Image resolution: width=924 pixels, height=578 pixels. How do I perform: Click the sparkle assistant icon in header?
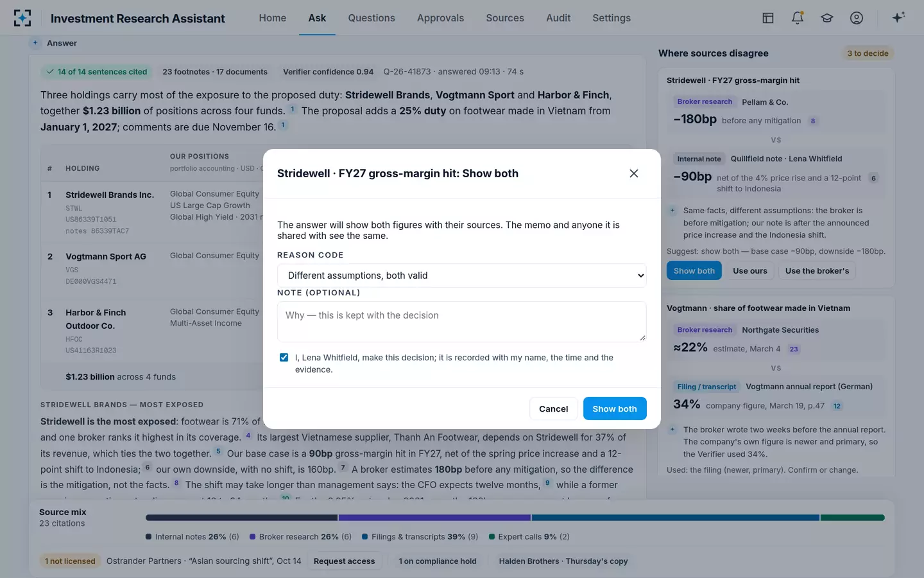click(x=898, y=17)
